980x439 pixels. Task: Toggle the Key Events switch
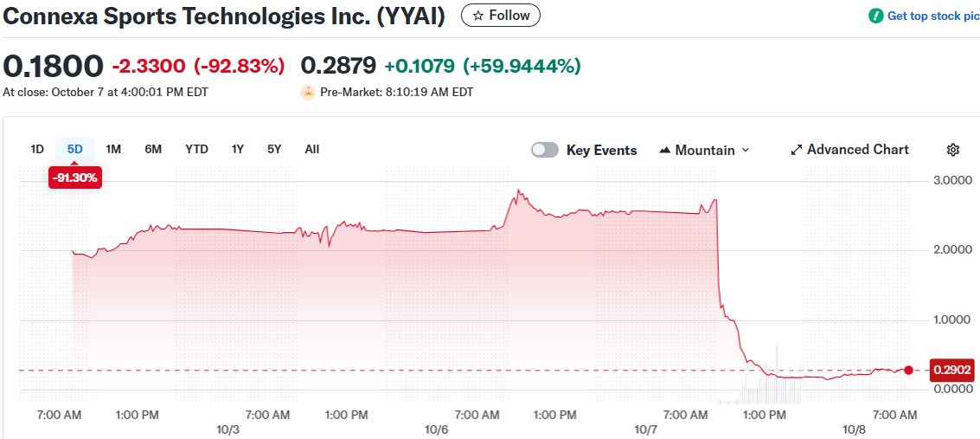pos(545,150)
